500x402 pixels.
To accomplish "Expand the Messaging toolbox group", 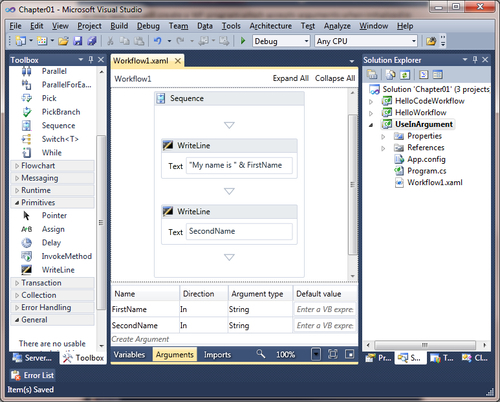I will (x=17, y=178).
